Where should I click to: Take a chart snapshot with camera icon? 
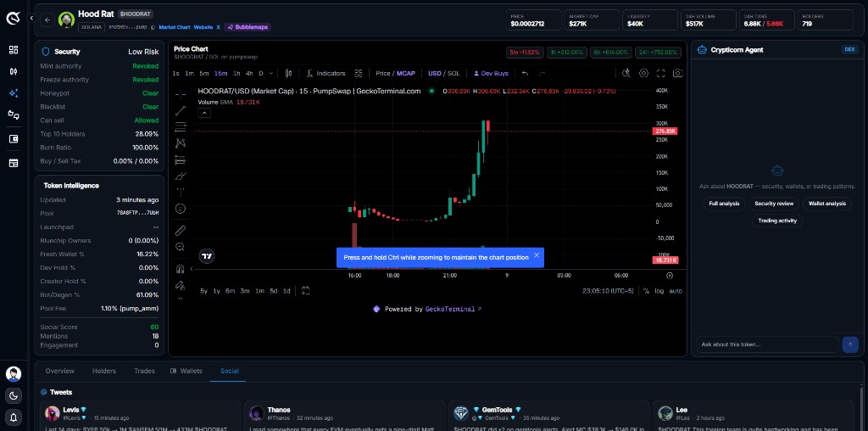pyautogui.click(x=677, y=73)
